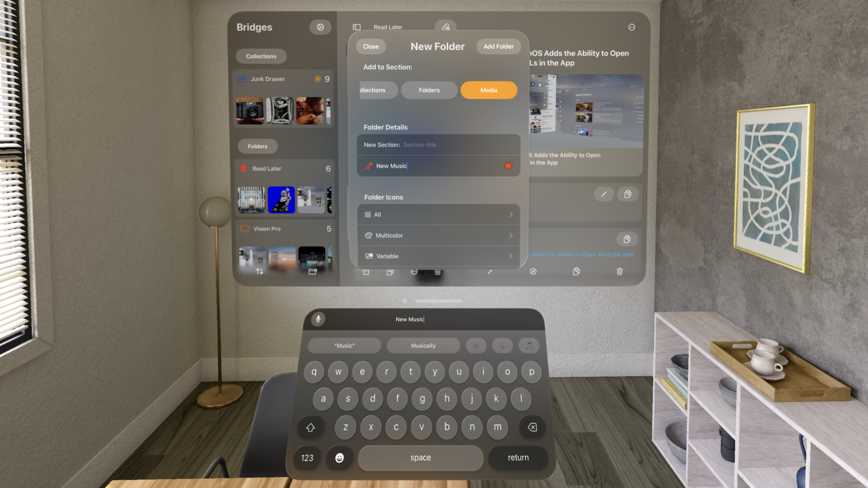The image size is (868, 488).
Task: Click the Read Later tab at top
Action: [388, 27]
